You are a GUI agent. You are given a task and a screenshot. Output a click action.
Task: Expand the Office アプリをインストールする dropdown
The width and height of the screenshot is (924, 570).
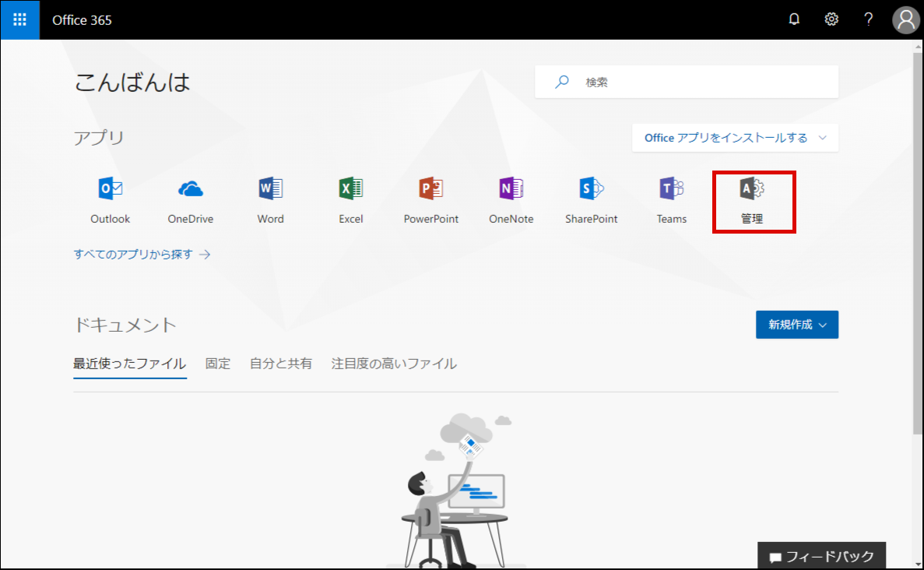[736, 138]
